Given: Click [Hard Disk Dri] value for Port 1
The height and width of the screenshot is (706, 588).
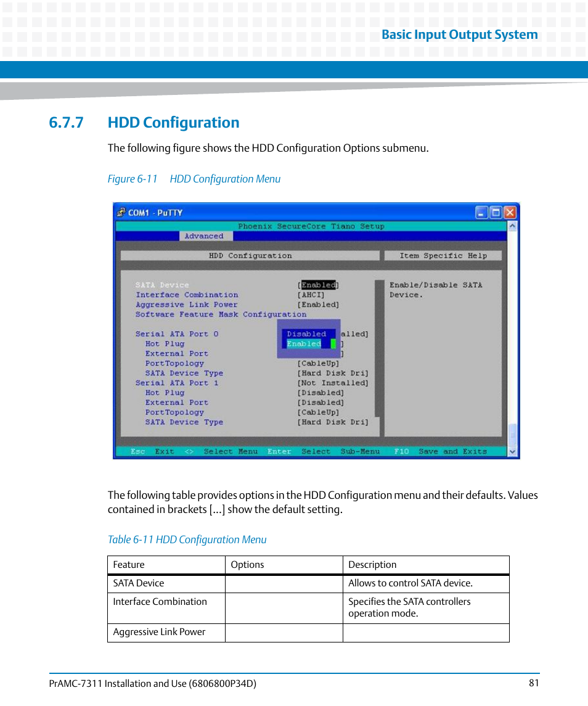Looking at the screenshot, I should (333, 422).
